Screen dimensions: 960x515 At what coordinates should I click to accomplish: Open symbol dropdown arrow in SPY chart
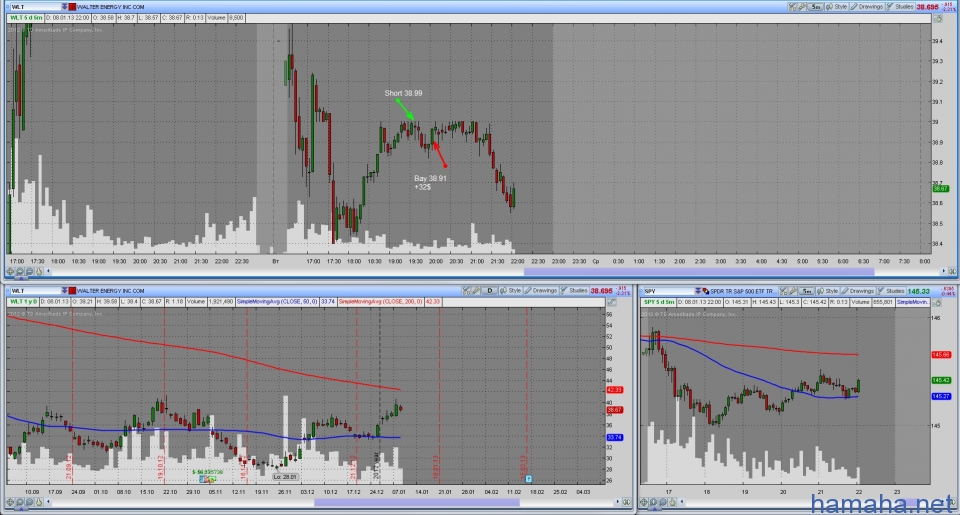[x=698, y=291]
